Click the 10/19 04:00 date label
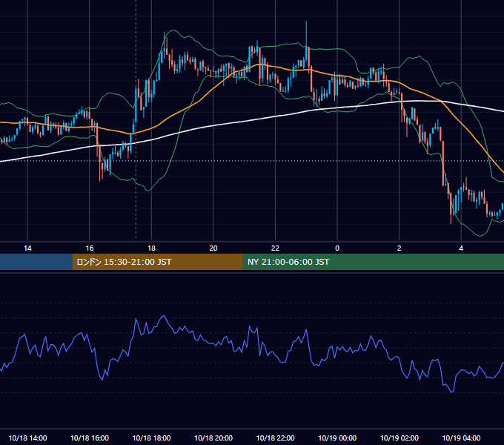The image size is (504, 445). coord(461,438)
